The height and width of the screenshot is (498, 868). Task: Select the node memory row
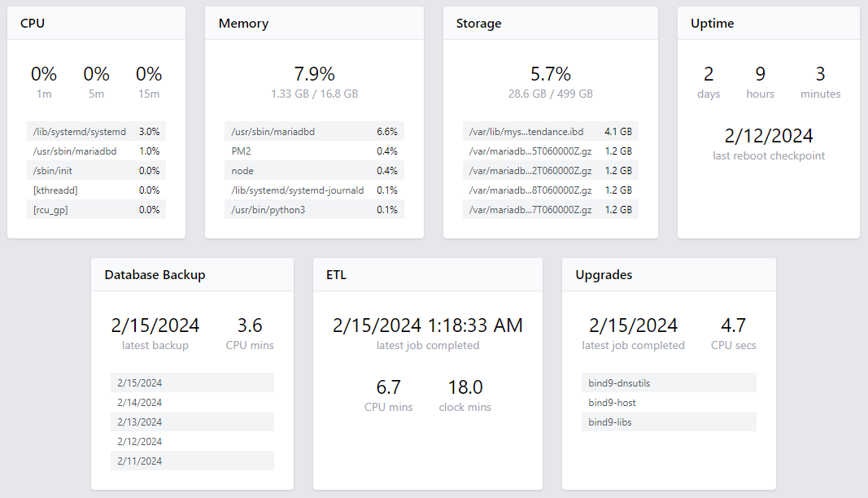click(x=315, y=171)
